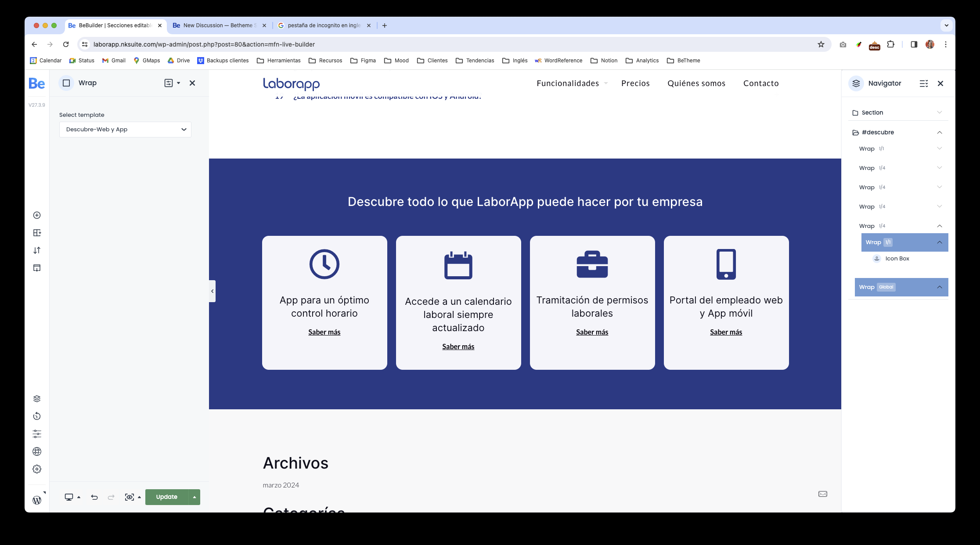Click the mobile phone icon in fourth card

(726, 264)
